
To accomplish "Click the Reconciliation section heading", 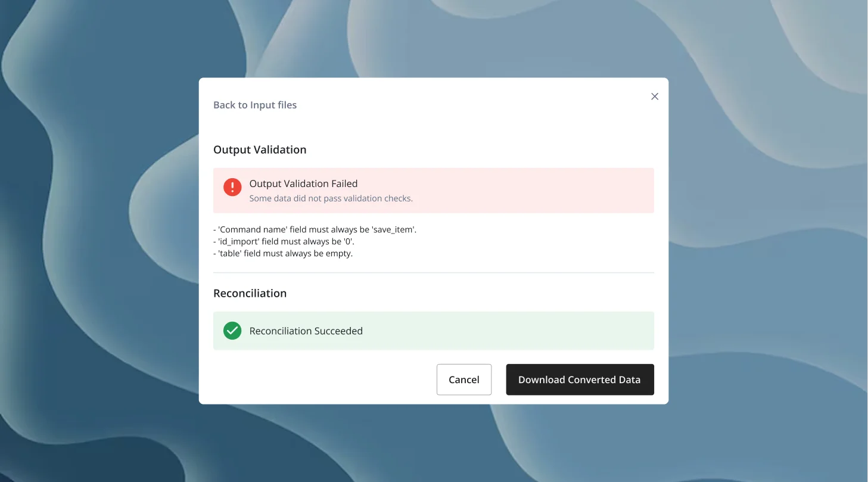I will point(250,293).
